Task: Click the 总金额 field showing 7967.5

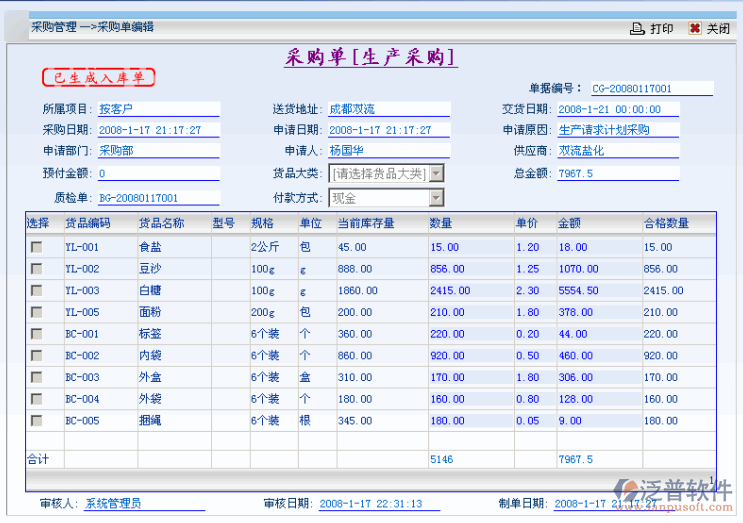Action: tap(576, 174)
